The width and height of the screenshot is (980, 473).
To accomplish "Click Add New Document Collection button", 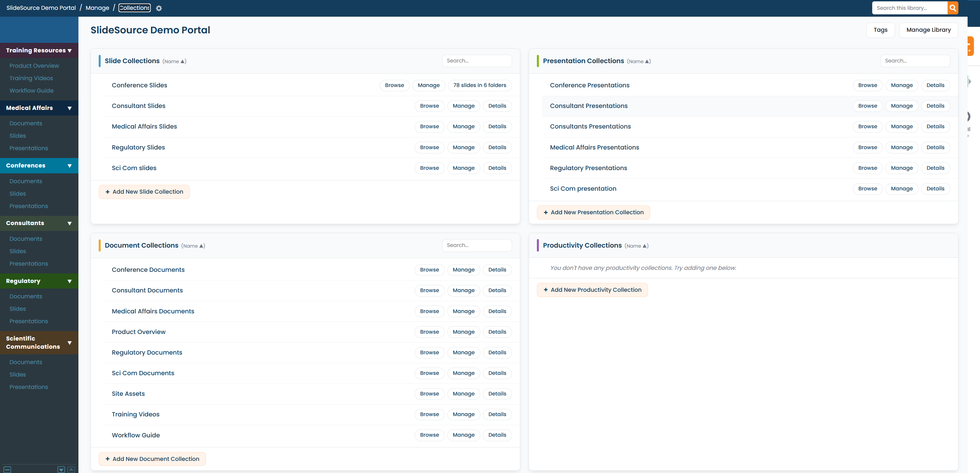I will coord(152,459).
